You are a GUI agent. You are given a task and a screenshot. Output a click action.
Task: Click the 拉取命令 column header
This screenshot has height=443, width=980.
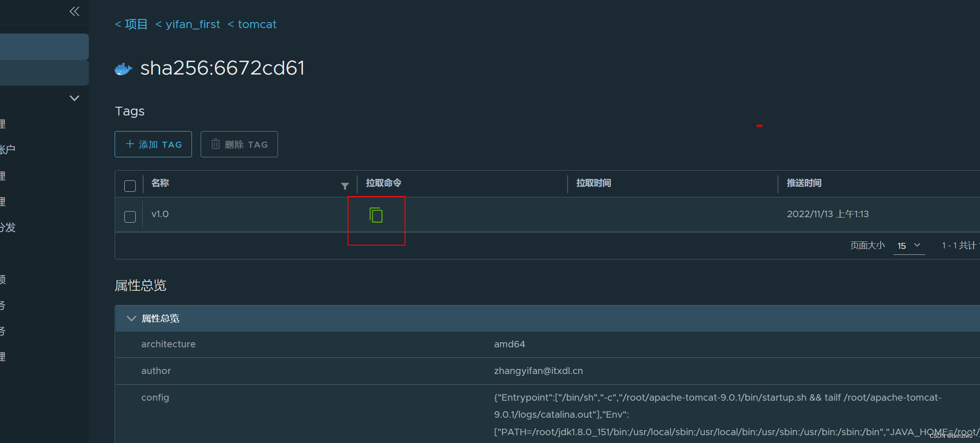(384, 183)
